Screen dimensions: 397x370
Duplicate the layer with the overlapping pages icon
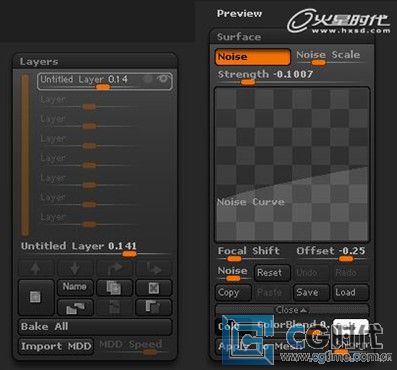tap(114, 288)
